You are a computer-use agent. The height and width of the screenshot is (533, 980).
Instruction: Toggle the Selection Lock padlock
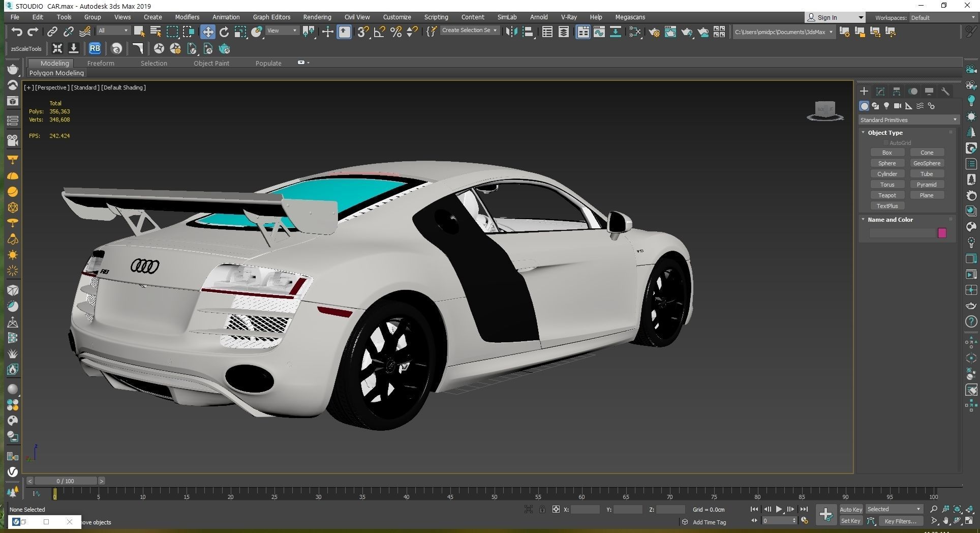542,509
